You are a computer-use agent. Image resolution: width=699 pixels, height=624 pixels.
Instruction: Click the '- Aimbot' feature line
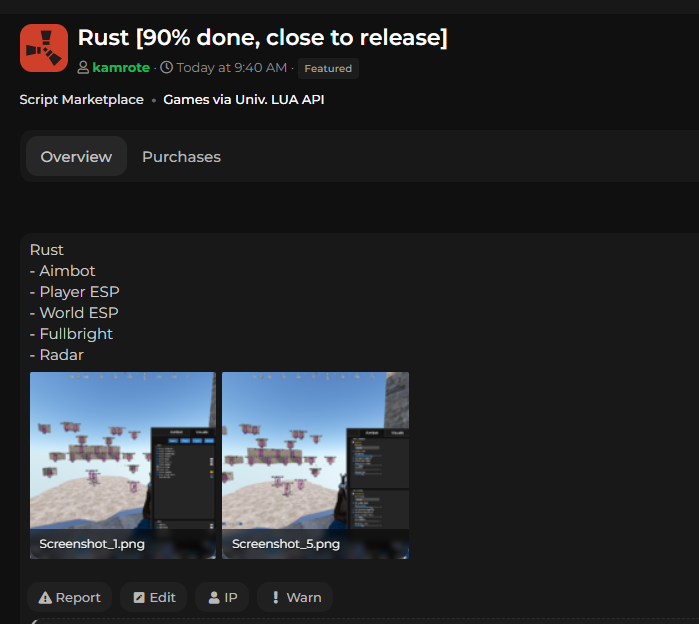click(x=62, y=271)
